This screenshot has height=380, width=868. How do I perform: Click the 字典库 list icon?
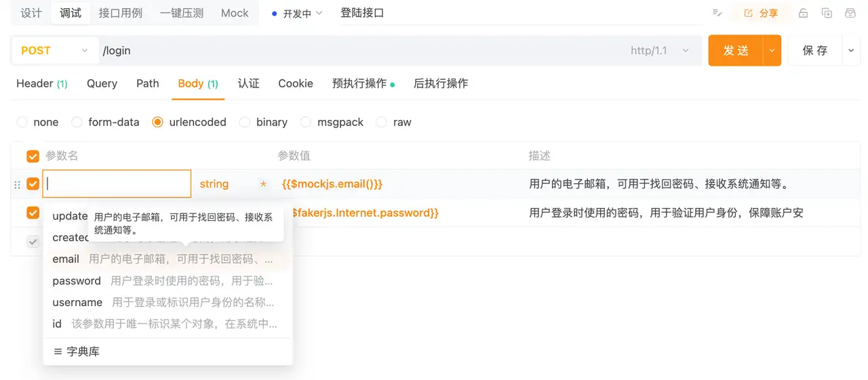58,352
